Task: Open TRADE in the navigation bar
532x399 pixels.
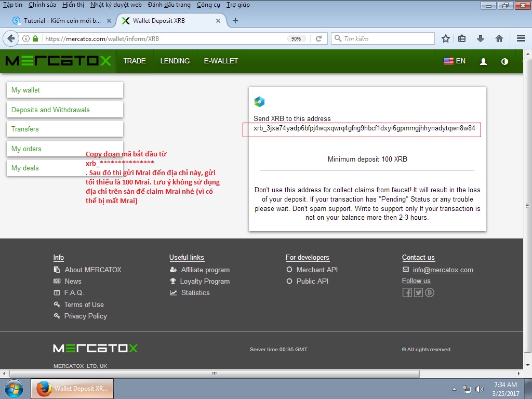Action: tap(135, 61)
